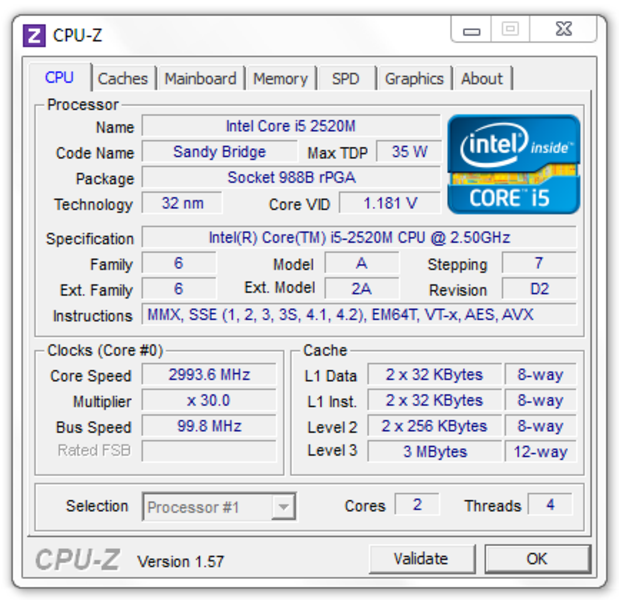Close the CPU-Z window
Viewport: 619px width, 600px height.
[x=563, y=29]
